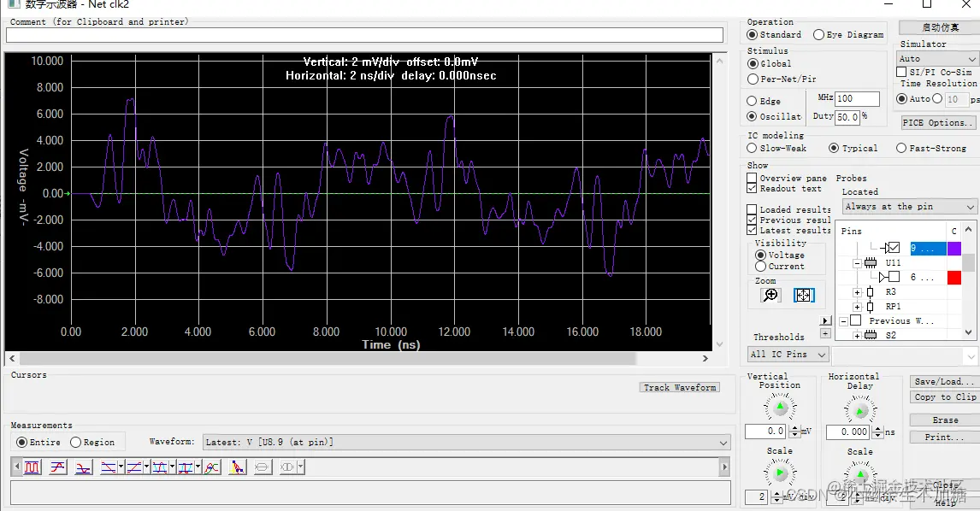
Task: Click the falling slew rate measurement icon
Action: click(108, 467)
